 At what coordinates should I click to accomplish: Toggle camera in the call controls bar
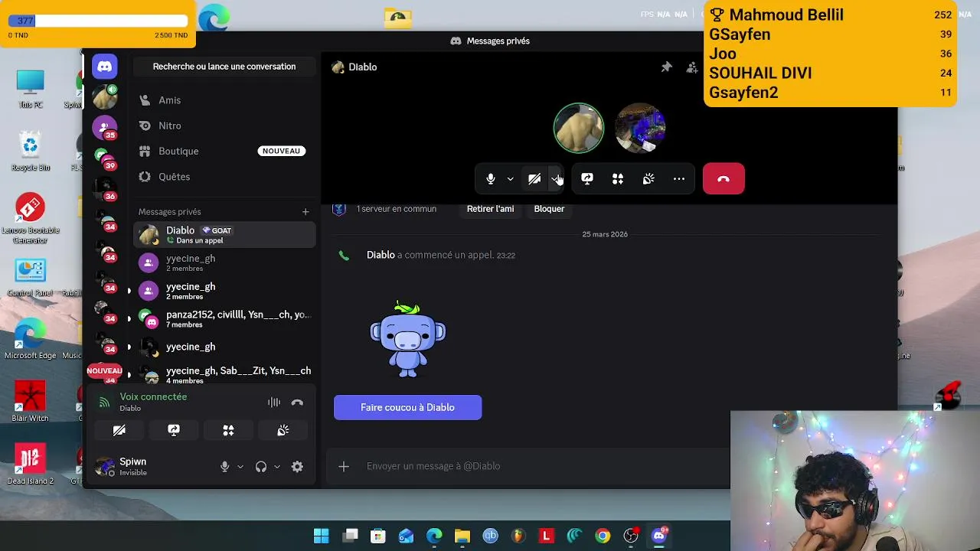point(534,179)
